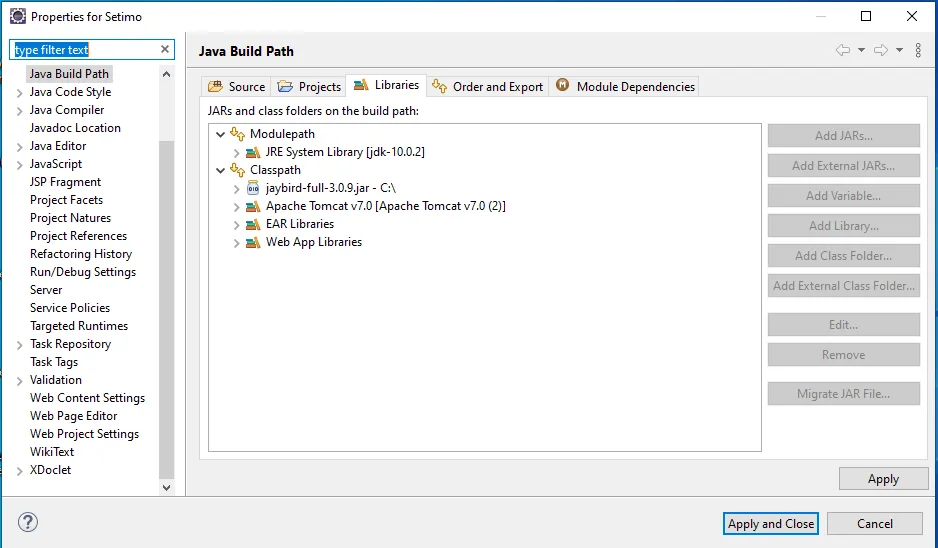
Task: Click the type filter text field
Action: (85, 49)
